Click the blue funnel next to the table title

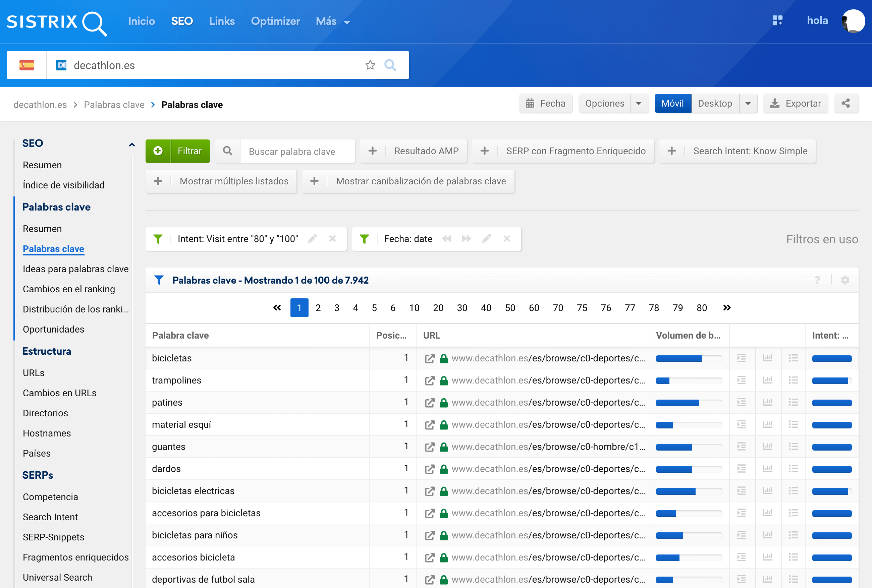(159, 280)
